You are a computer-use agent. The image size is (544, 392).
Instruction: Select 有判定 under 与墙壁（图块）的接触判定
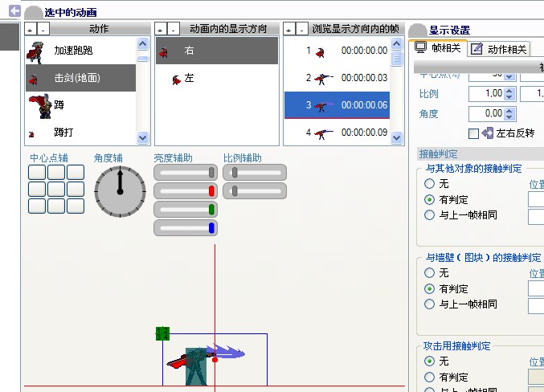click(x=430, y=288)
